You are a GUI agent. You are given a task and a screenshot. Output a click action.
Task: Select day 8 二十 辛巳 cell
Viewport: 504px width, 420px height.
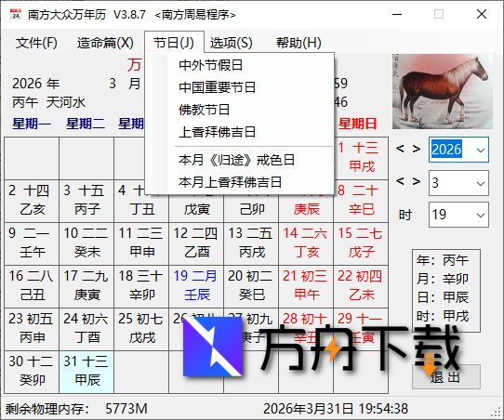[361, 201]
